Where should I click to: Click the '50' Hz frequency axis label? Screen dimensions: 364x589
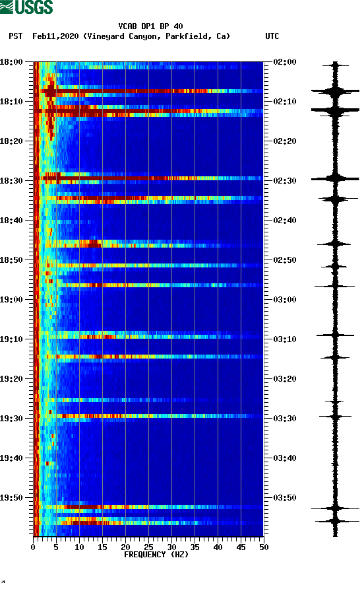click(264, 547)
